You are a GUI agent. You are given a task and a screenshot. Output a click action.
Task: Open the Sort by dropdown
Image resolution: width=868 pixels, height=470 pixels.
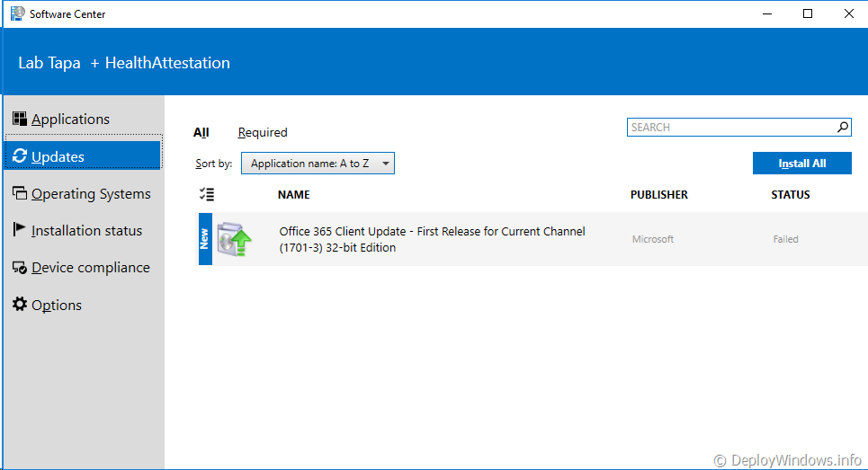point(318,164)
